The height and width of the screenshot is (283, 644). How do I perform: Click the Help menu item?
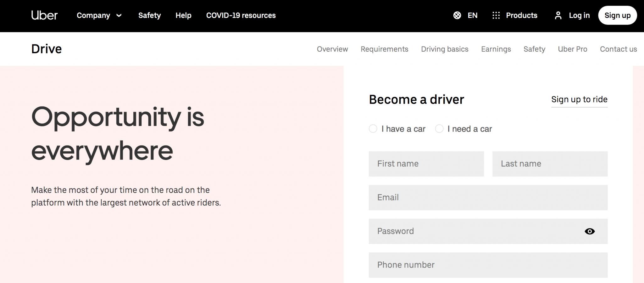183,15
